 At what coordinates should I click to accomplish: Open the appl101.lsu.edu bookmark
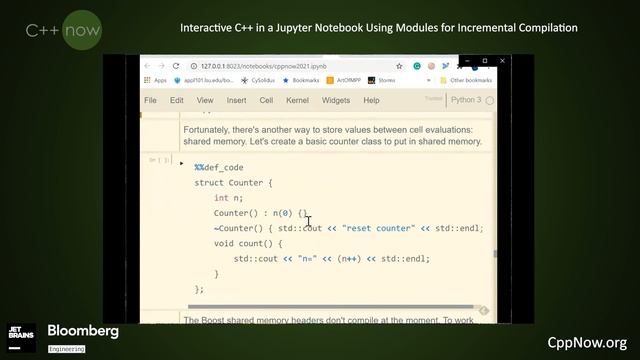204,80
